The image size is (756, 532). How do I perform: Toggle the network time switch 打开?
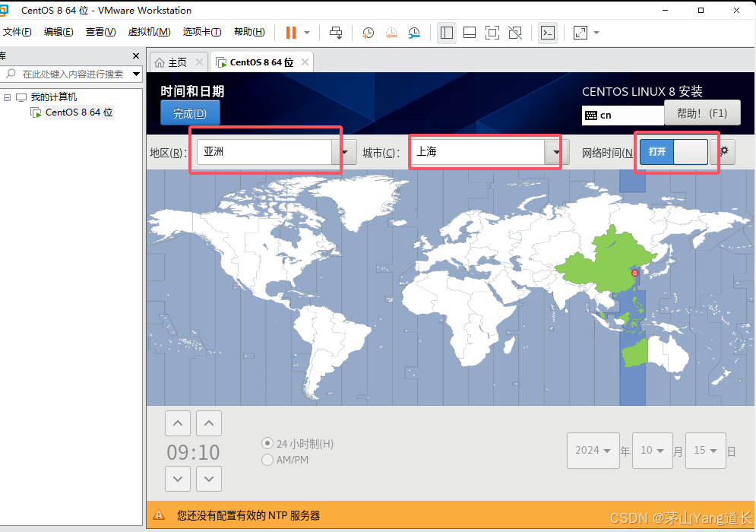[x=674, y=152]
